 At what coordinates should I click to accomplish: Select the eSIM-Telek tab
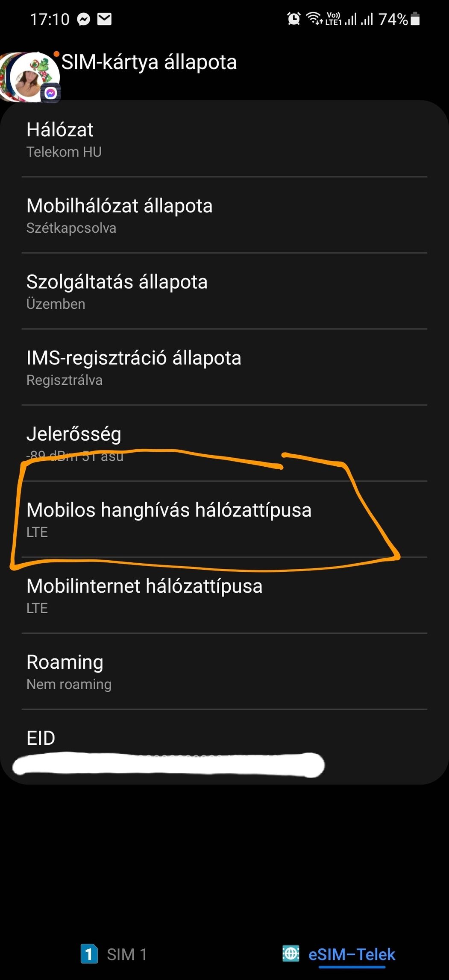point(339,954)
